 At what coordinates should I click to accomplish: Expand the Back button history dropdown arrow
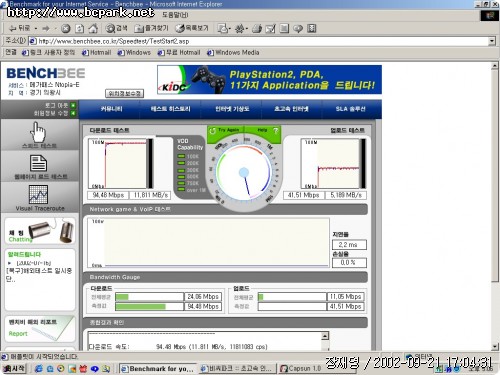pos(36,29)
